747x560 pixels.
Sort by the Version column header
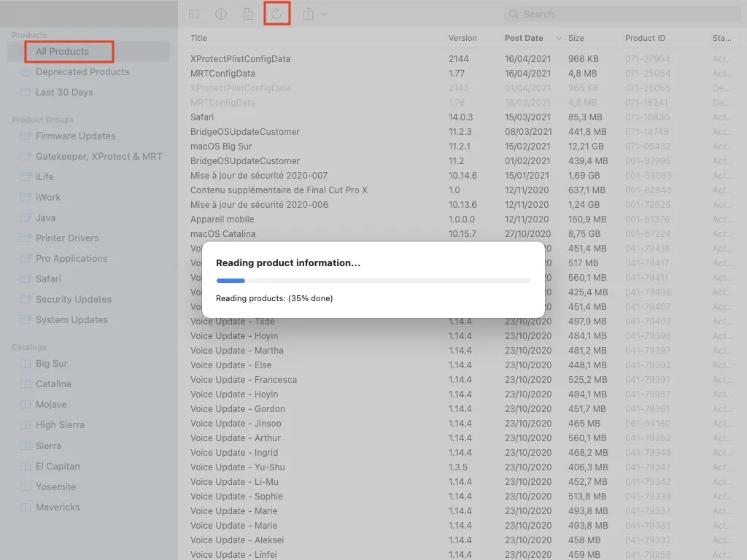point(462,38)
